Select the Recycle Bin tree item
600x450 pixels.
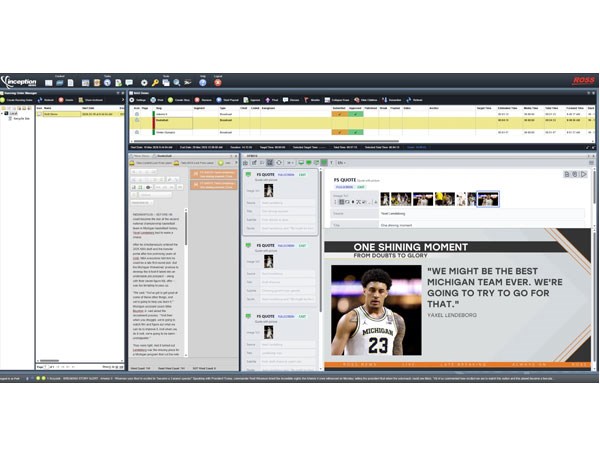click(x=19, y=119)
